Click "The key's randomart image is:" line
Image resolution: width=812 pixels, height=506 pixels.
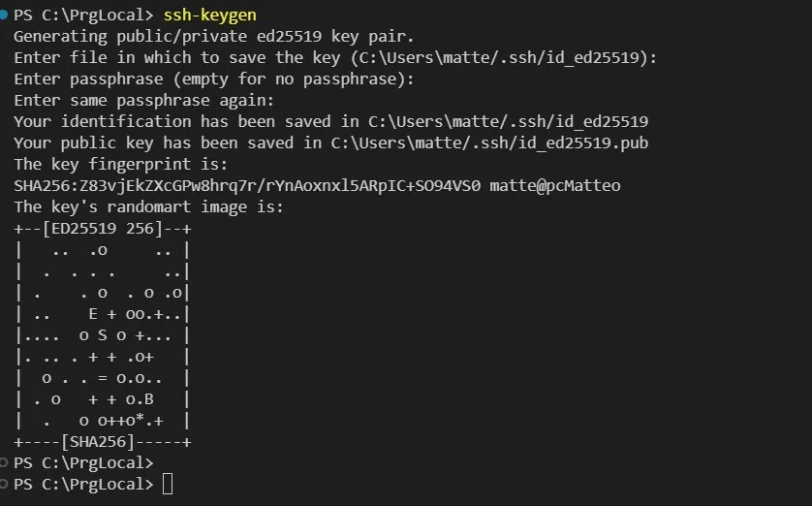tap(148, 206)
